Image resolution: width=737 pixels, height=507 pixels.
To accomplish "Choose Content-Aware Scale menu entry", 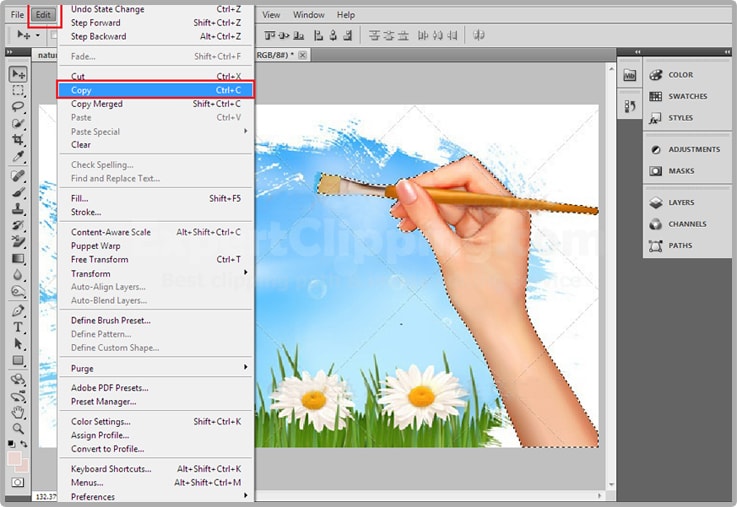I will [x=156, y=232].
